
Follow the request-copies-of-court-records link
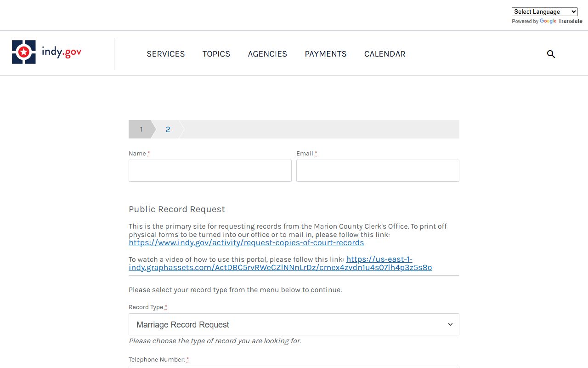pos(246,242)
